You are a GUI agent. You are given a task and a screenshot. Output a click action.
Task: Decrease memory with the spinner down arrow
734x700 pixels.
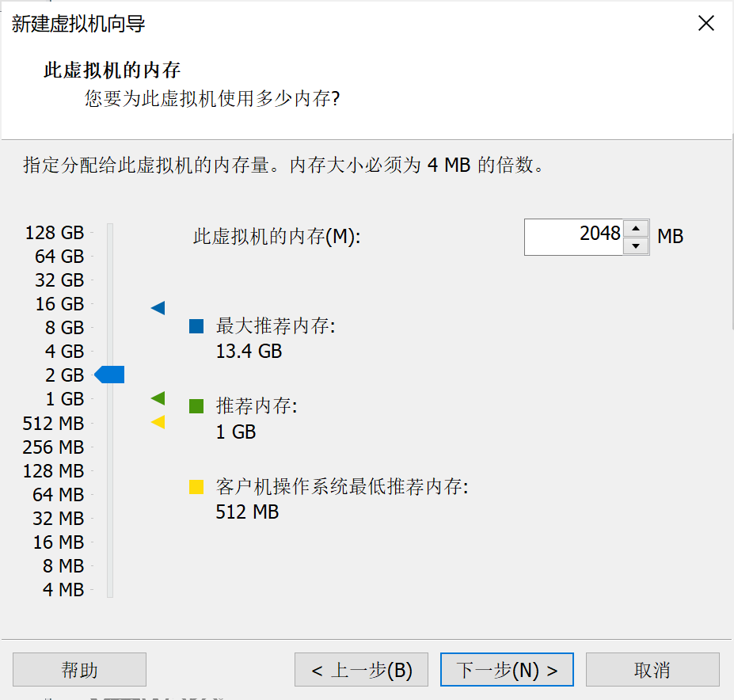pyautogui.click(x=636, y=245)
